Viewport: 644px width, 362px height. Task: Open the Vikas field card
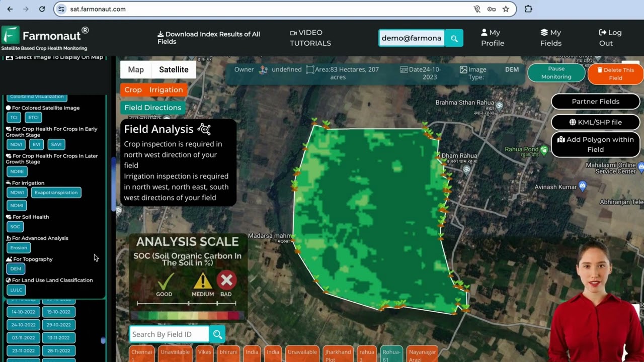[204, 353]
